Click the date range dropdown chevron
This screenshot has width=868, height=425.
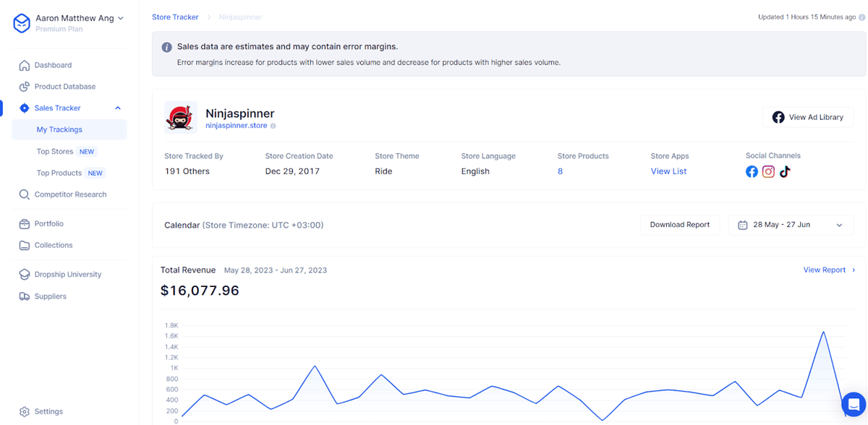click(x=839, y=226)
